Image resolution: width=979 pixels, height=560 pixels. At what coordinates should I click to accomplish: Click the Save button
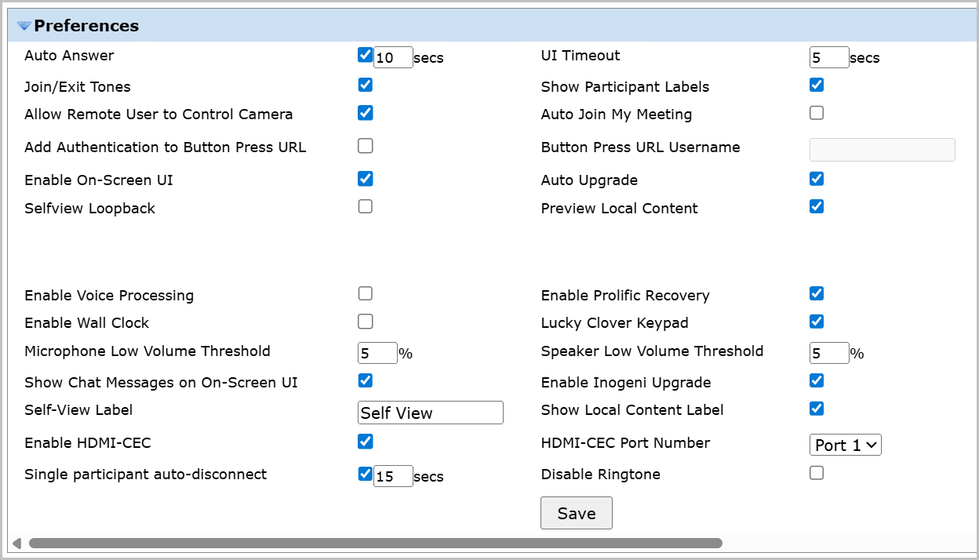(x=577, y=514)
